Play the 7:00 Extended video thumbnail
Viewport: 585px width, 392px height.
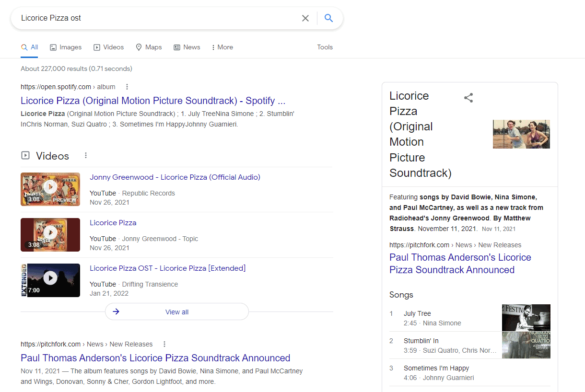pyautogui.click(x=50, y=280)
